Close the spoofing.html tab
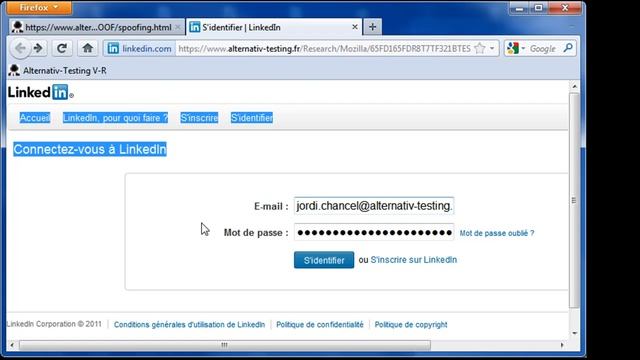640x360 pixels. click(178, 27)
